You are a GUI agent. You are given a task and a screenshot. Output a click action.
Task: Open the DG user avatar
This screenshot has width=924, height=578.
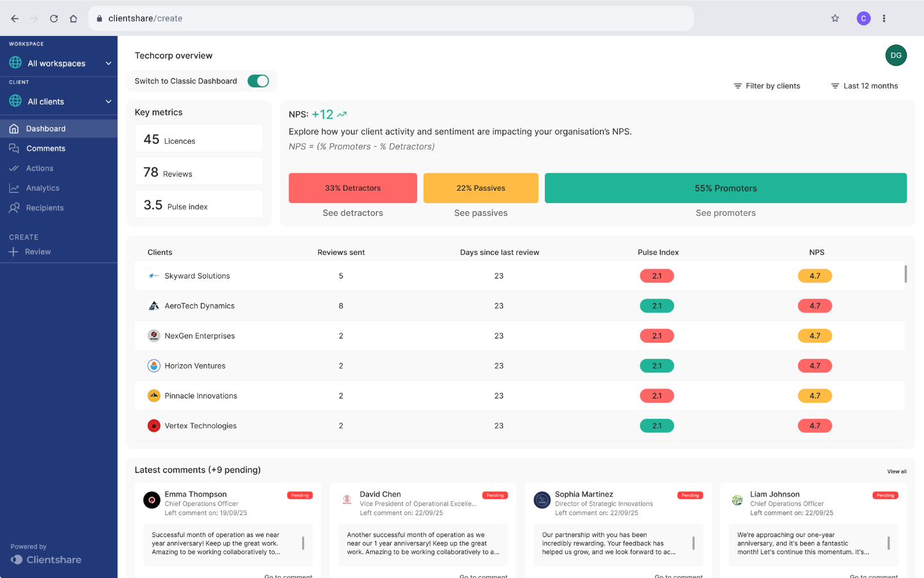[x=896, y=55]
